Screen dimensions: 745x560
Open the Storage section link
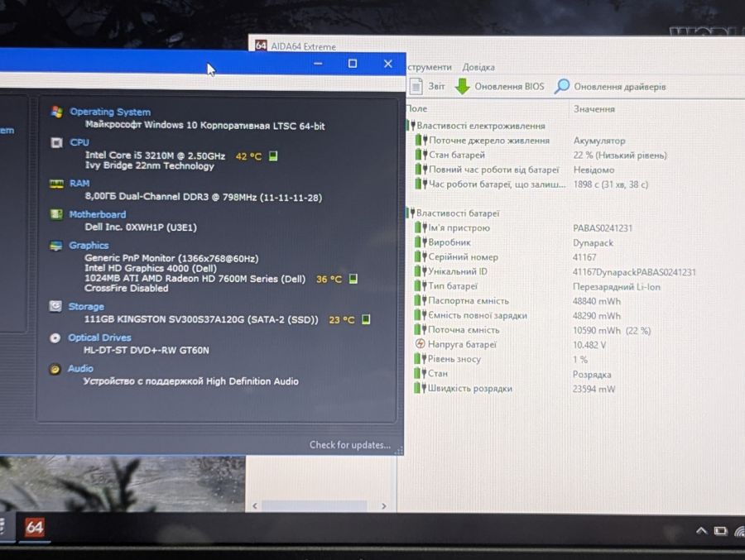click(x=86, y=306)
